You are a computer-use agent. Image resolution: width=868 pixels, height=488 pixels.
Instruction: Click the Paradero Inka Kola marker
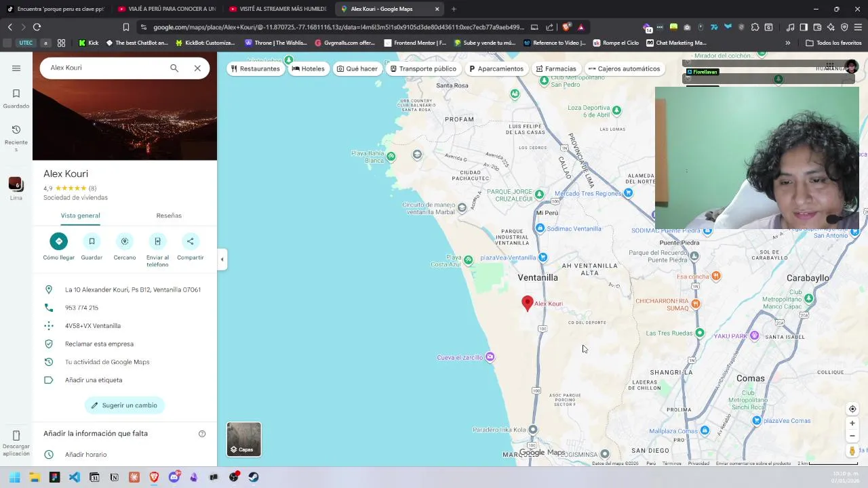point(532,429)
